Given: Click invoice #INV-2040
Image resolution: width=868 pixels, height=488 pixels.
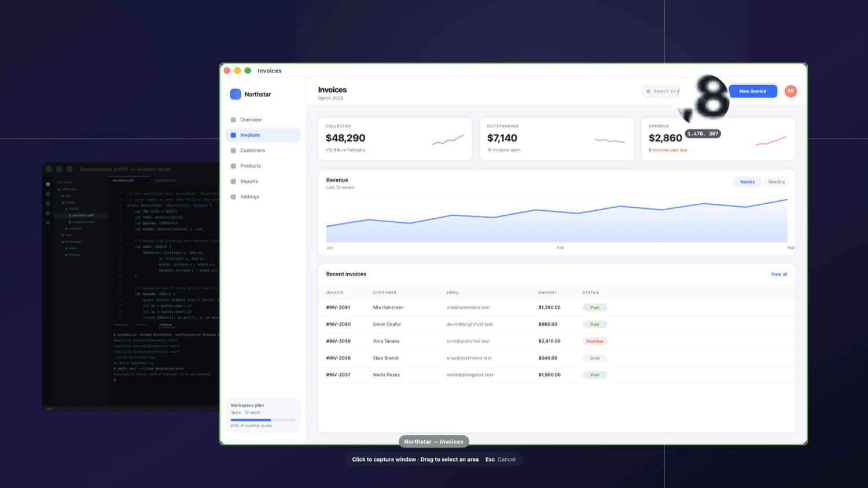Looking at the screenshot, I should (338, 324).
